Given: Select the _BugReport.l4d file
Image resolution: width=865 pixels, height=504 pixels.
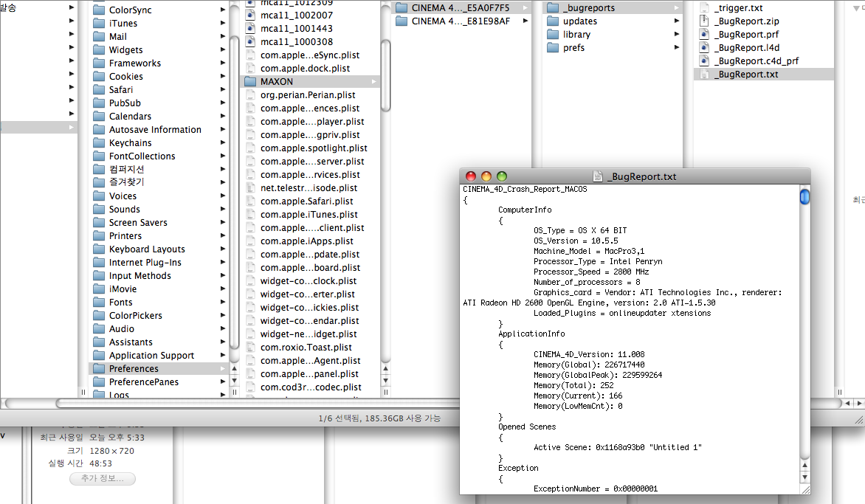Looking at the screenshot, I should coord(747,47).
